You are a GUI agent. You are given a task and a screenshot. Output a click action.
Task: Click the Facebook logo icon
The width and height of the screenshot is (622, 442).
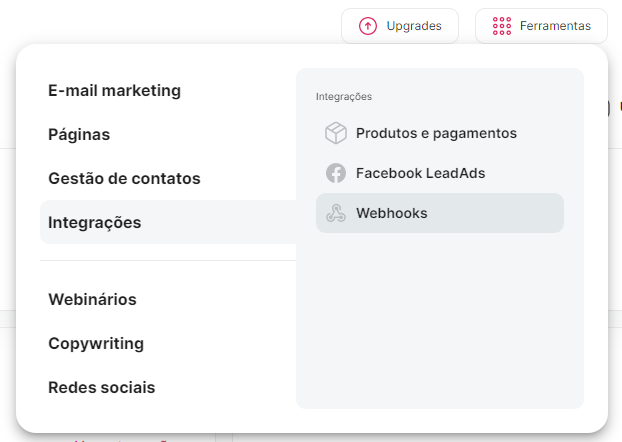pos(335,173)
